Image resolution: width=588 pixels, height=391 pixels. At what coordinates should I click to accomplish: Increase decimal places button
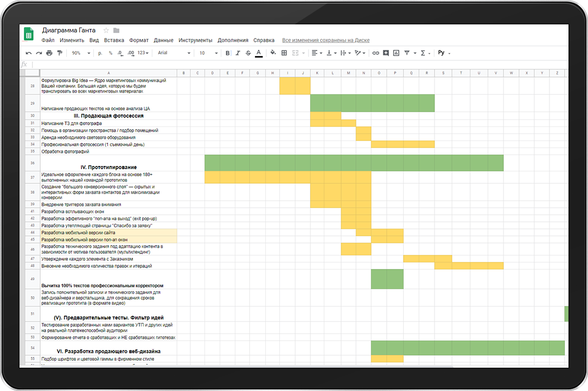tap(131, 53)
